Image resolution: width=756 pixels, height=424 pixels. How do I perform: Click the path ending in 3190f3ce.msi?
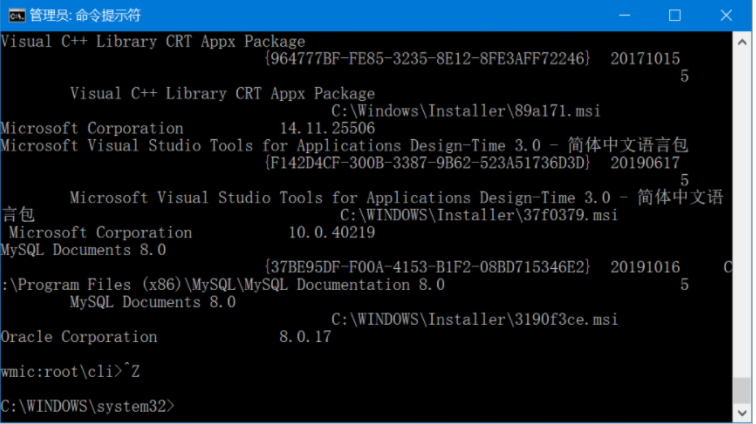tap(475, 320)
